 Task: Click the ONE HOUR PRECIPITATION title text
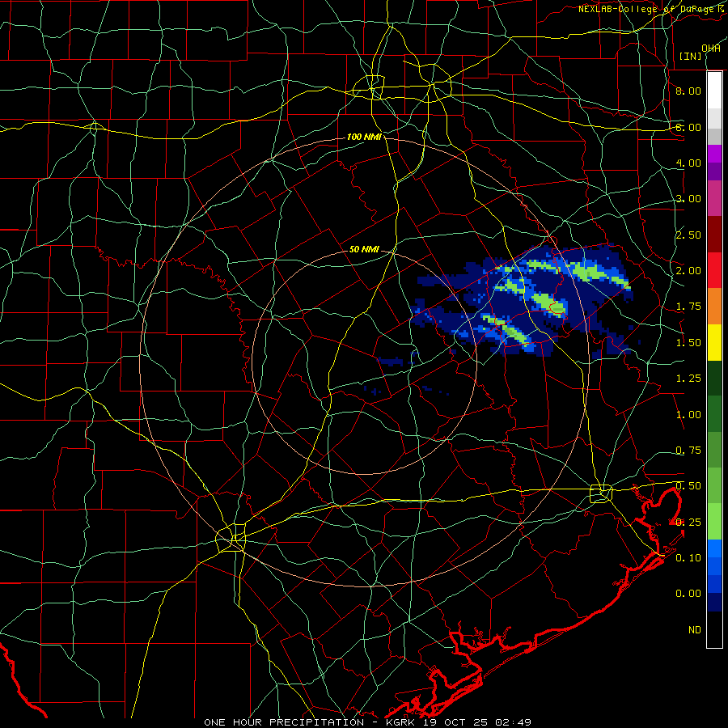(284, 722)
